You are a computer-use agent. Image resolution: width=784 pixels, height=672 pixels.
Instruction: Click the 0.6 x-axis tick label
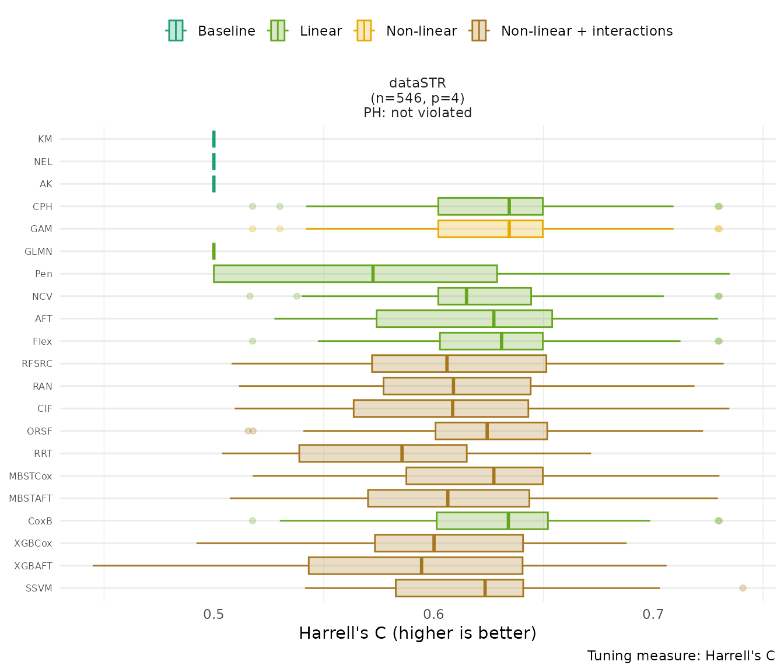point(433,614)
